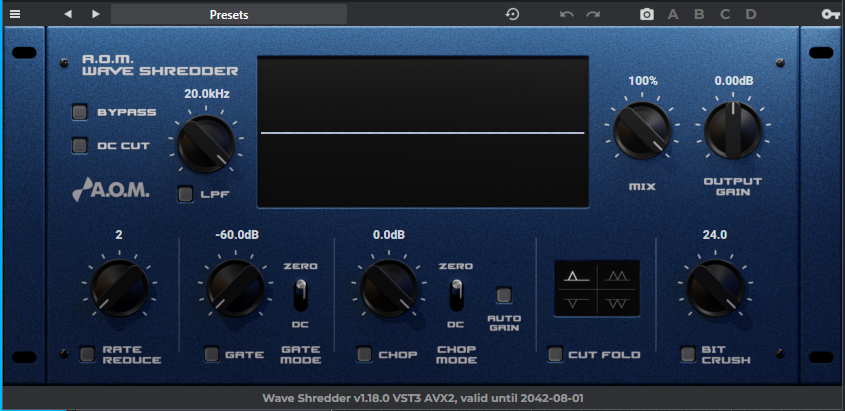The image size is (845, 411).
Task: Enable BIT CRUSH
Action: [x=688, y=354]
